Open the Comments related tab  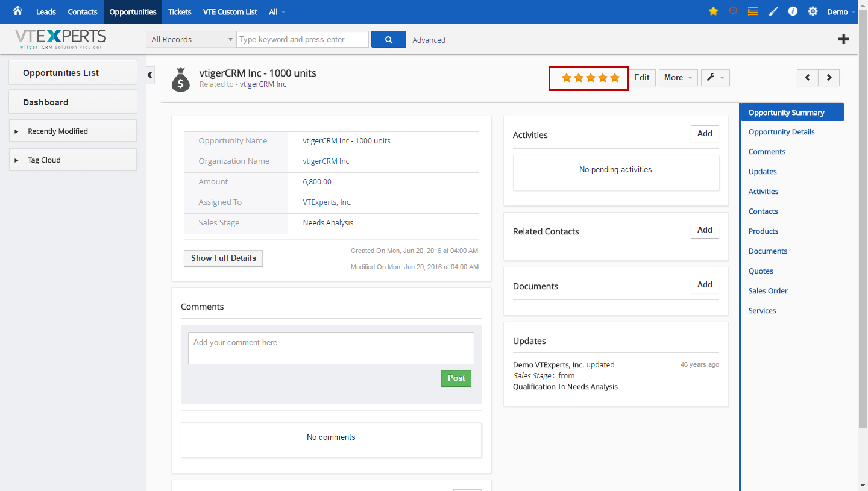tap(767, 152)
